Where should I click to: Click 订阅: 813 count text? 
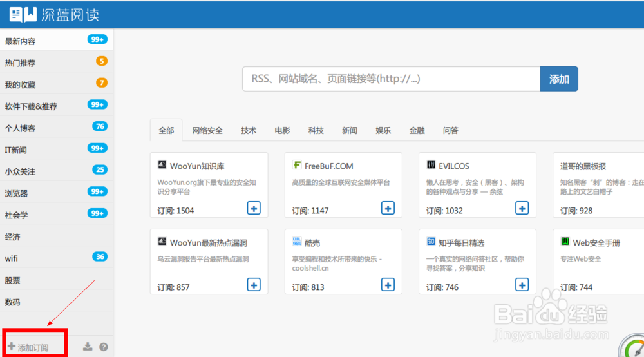[308, 287]
